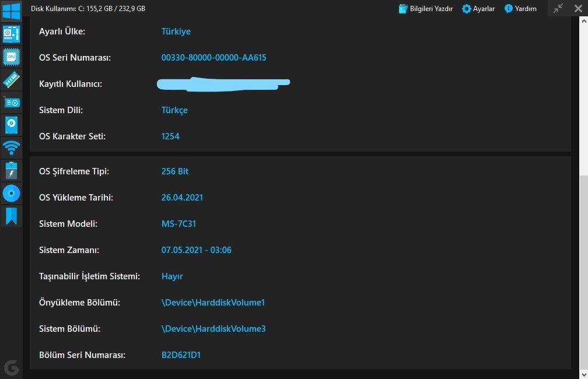This screenshot has height=379, width=588.
Task: Open the Wi-Fi network section
Action: coord(11,148)
